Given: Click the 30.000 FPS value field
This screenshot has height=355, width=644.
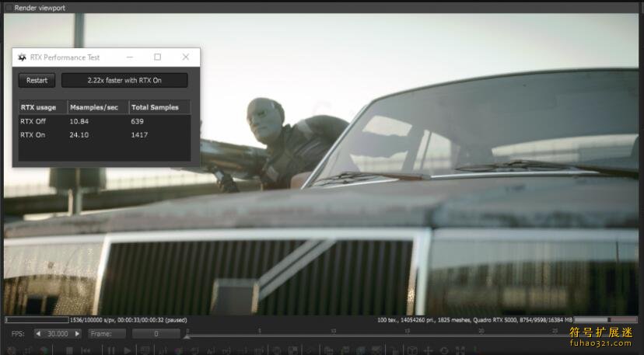Looking at the screenshot, I should tap(58, 334).
